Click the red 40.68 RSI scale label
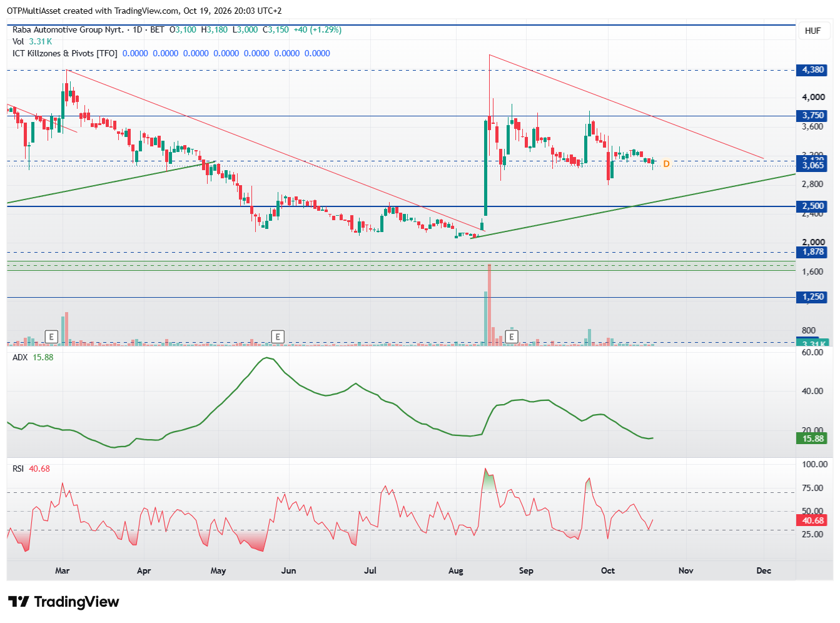 [x=813, y=520]
